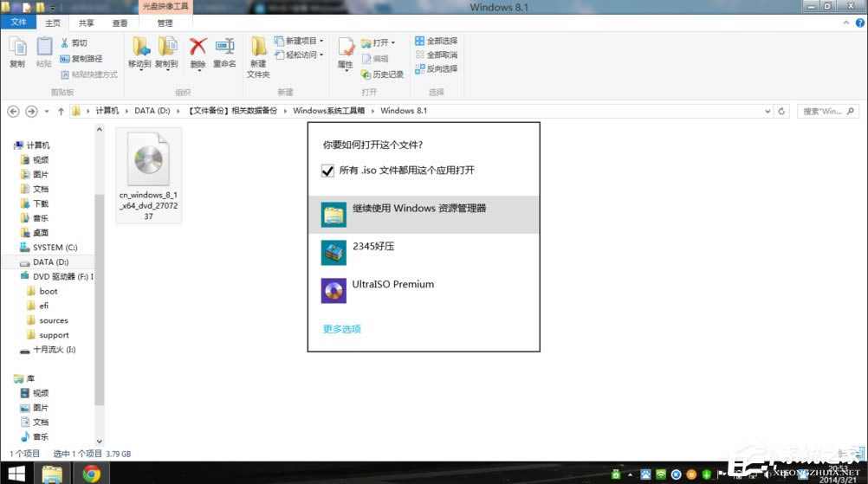This screenshot has height=484, width=868.
Task: Open the sources folder in tree
Action: (48, 320)
